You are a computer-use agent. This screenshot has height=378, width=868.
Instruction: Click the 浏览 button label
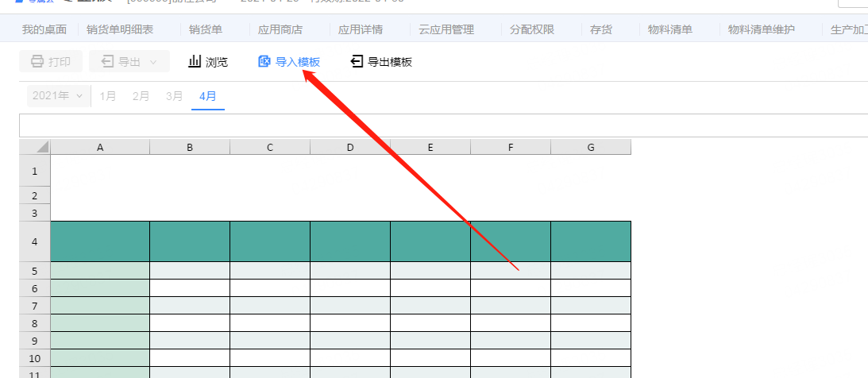(217, 61)
